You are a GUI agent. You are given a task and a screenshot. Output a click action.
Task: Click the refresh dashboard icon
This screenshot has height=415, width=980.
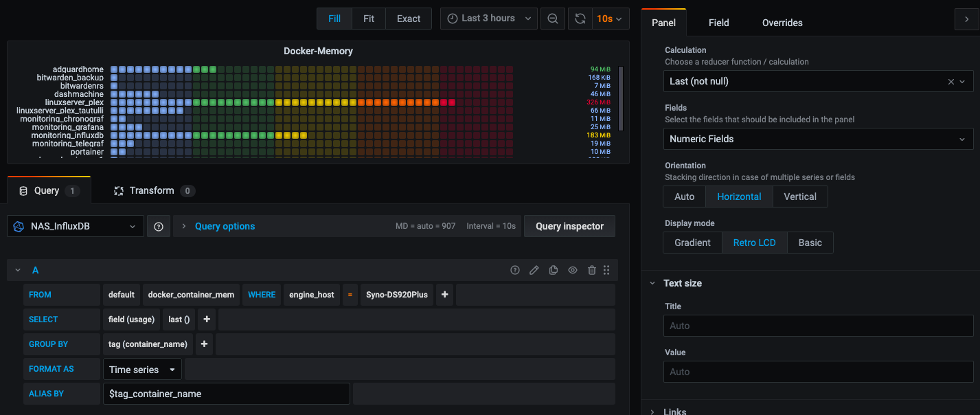pyautogui.click(x=580, y=19)
